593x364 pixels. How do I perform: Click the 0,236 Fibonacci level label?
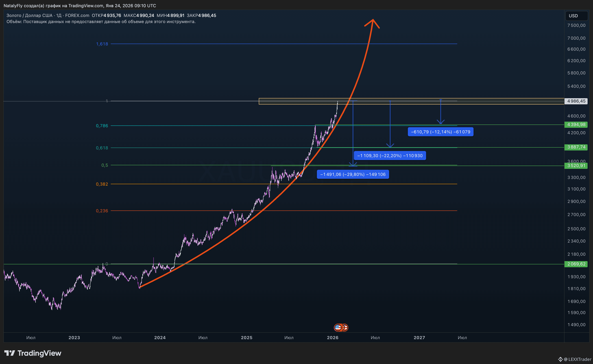pos(102,211)
